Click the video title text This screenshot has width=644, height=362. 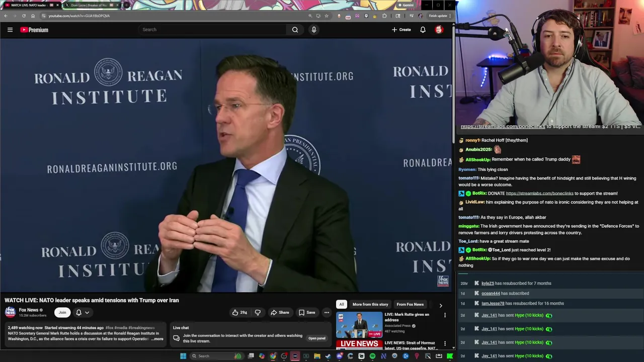pos(92,300)
